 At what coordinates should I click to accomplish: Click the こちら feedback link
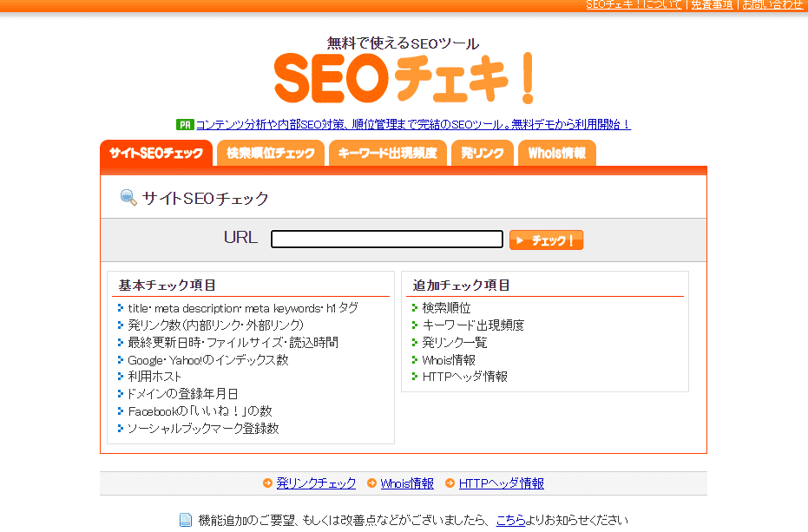click(x=510, y=520)
